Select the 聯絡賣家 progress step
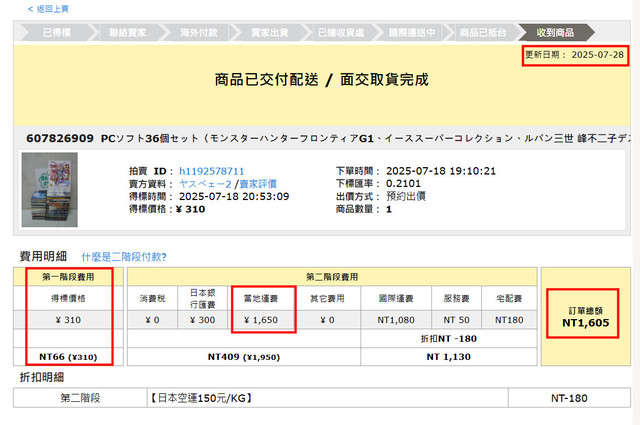The width and height of the screenshot is (640, 425). (x=128, y=33)
